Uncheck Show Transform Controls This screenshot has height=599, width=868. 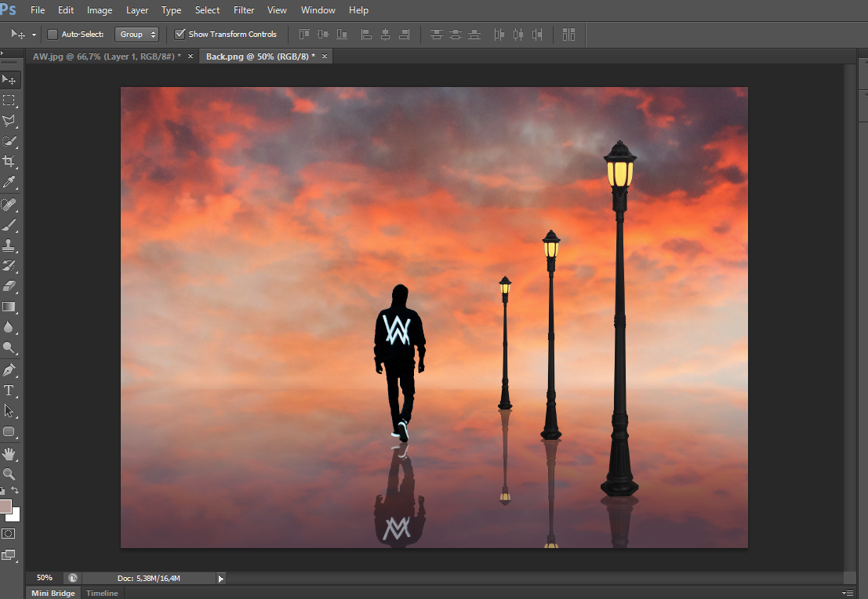click(180, 34)
